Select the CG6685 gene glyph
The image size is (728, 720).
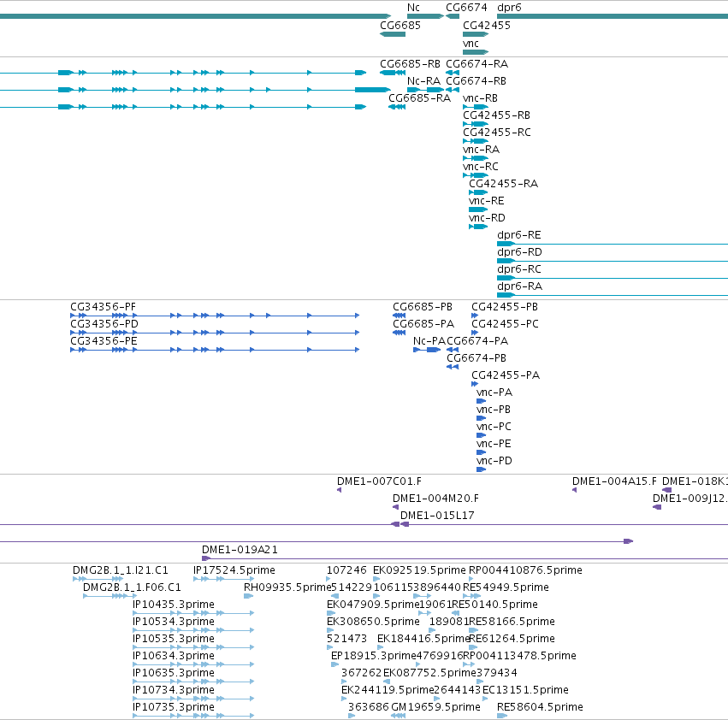[x=393, y=34]
